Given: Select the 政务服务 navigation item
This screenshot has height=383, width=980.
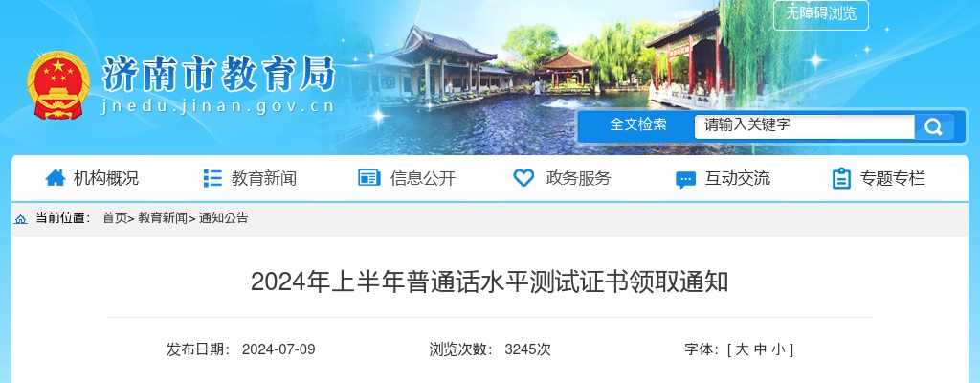Looking at the screenshot, I should pyautogui.click(x=578, y=178).
